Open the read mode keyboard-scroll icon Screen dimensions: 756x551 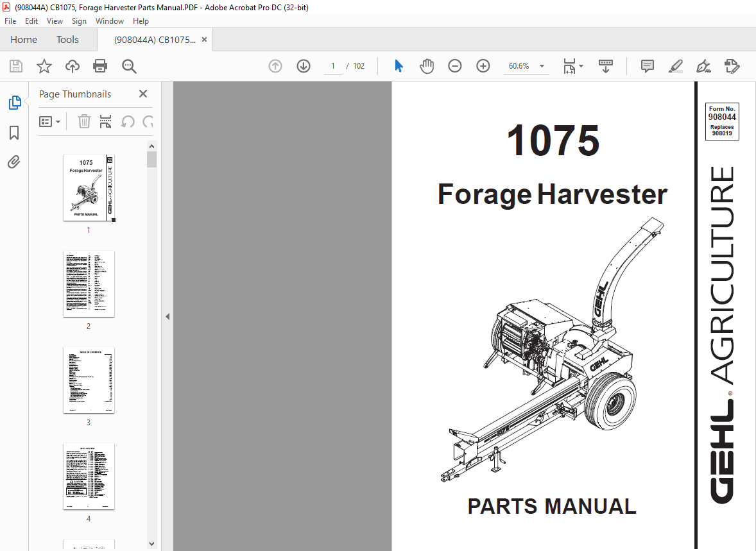pyautogui.click(x=606, y=66)
